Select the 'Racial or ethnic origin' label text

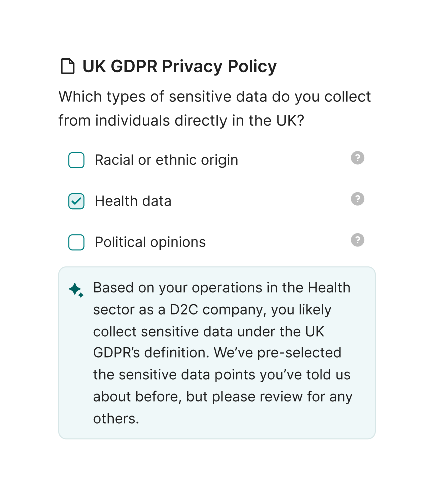tap(166, 160)
